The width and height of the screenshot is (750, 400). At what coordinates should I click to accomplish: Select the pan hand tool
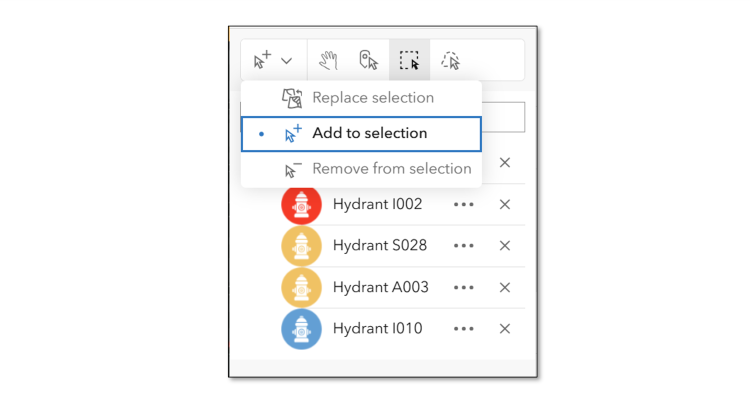tap(329, 61)
